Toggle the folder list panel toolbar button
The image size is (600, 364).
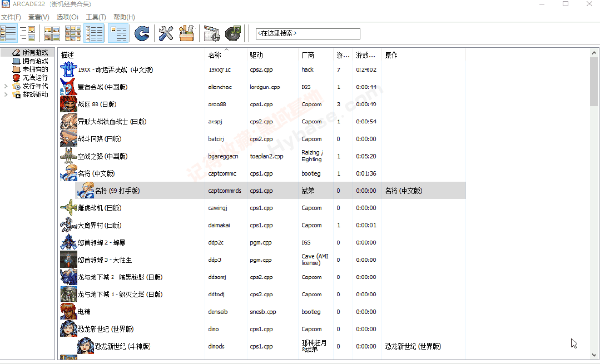pyautogui.click(x=8, y=33)
